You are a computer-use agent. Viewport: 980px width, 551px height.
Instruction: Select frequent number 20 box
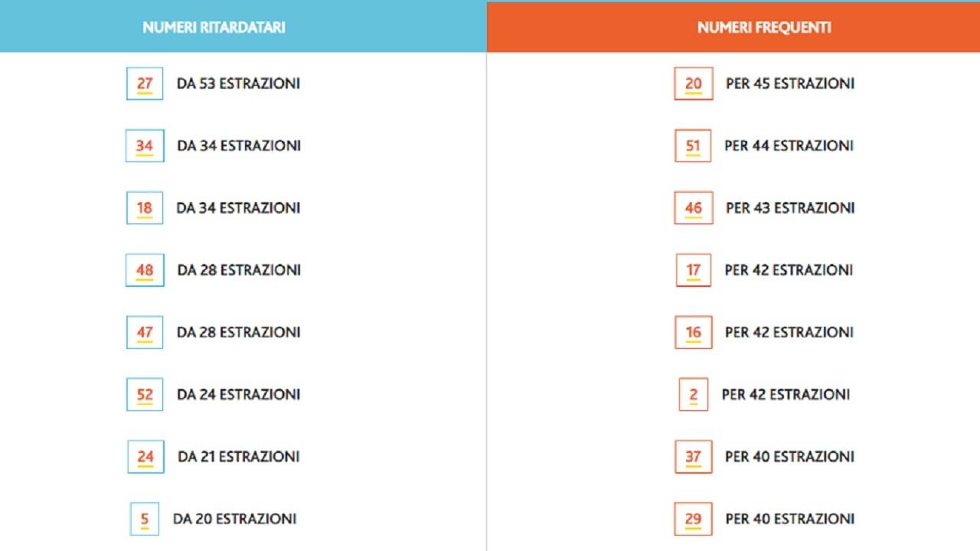click(x=693, y=83)
